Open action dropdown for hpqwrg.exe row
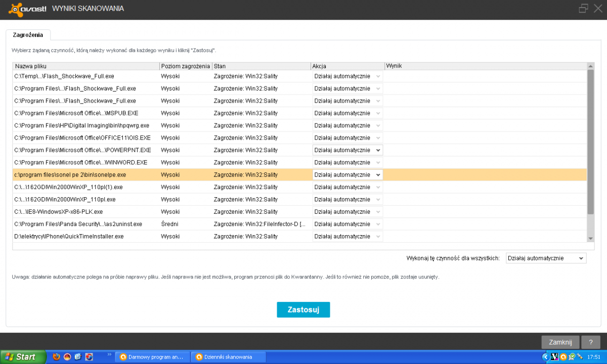 click(348, 125)
